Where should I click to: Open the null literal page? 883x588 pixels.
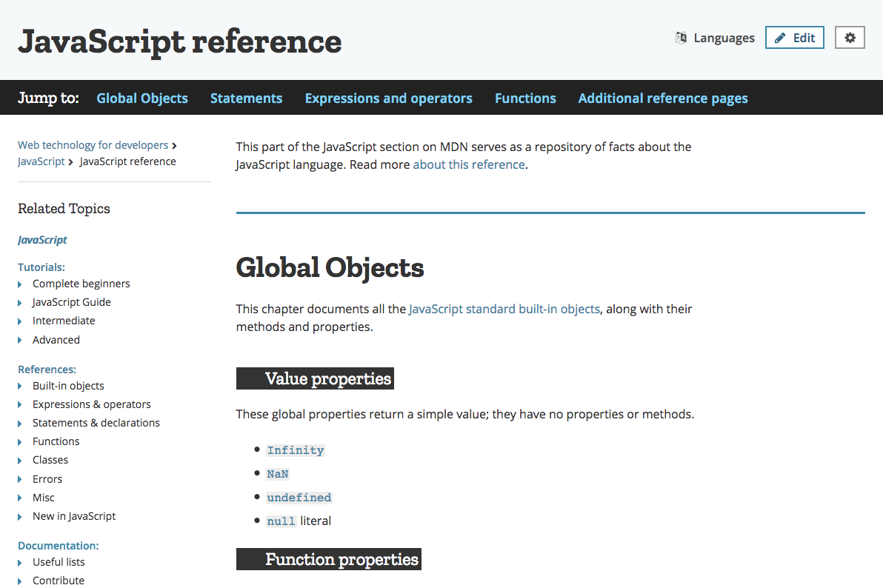(x=281, y=521)
